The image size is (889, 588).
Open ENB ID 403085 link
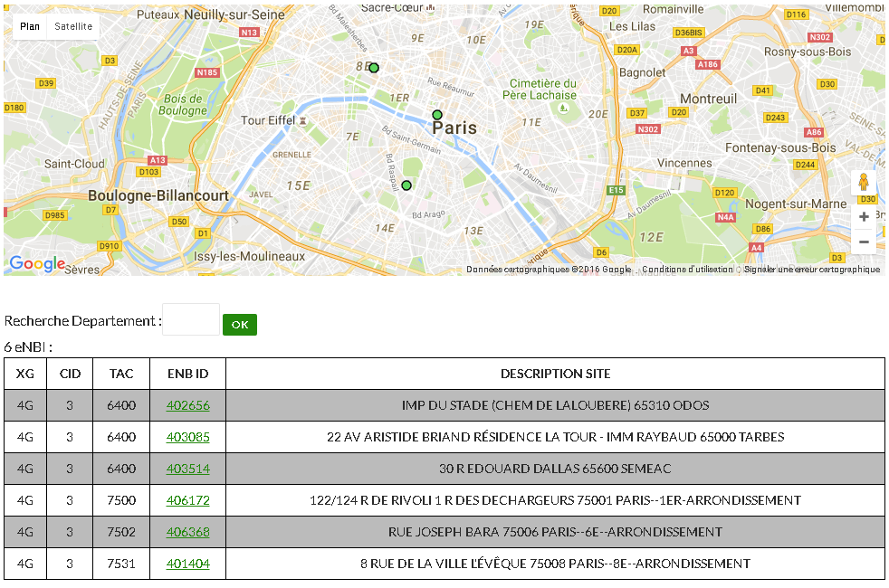(187, 437)
